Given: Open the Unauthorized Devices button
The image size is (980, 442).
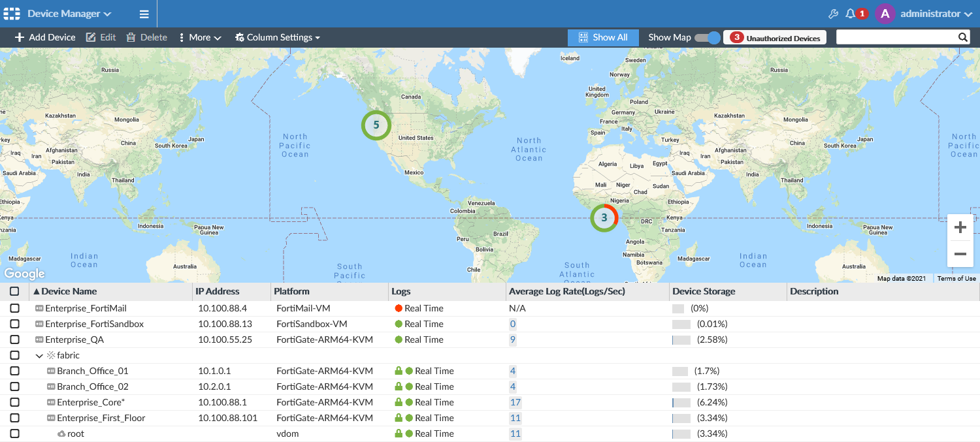Looking at the screenshot, I should click(775, 37).
